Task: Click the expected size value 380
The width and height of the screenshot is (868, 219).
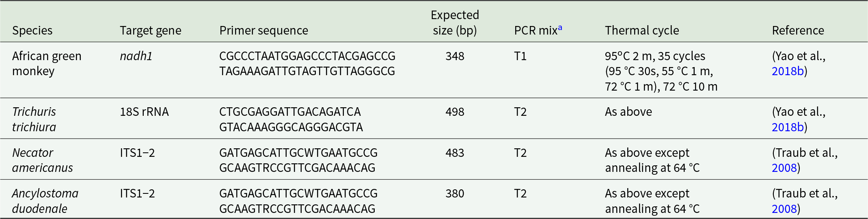Action: (455, 193)
